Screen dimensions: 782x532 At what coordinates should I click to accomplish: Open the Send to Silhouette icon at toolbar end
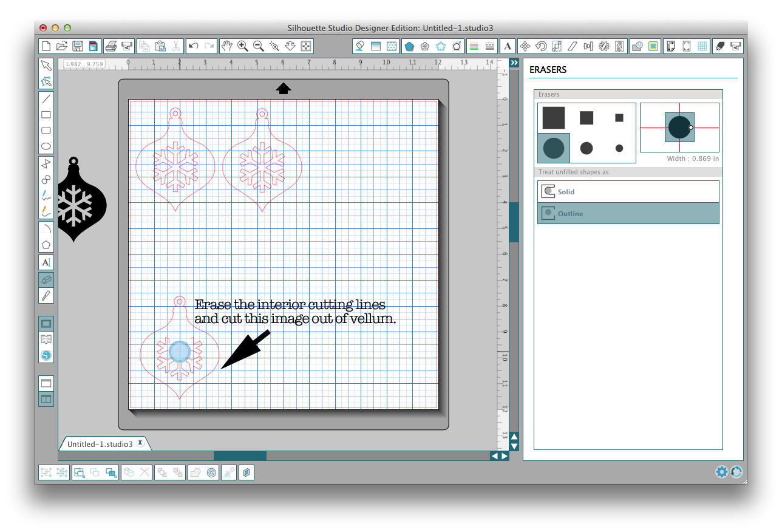point(736,46)
